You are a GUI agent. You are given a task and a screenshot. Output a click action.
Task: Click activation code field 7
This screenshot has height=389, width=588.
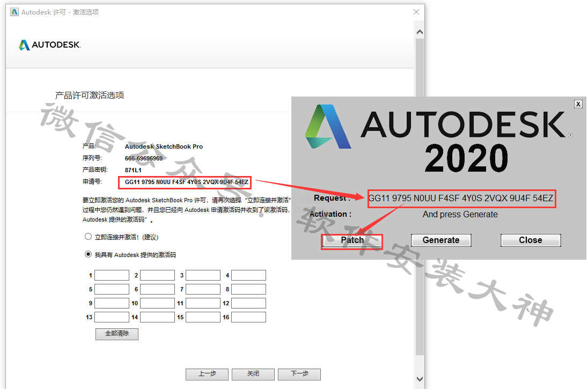click(x=203, y=289)
